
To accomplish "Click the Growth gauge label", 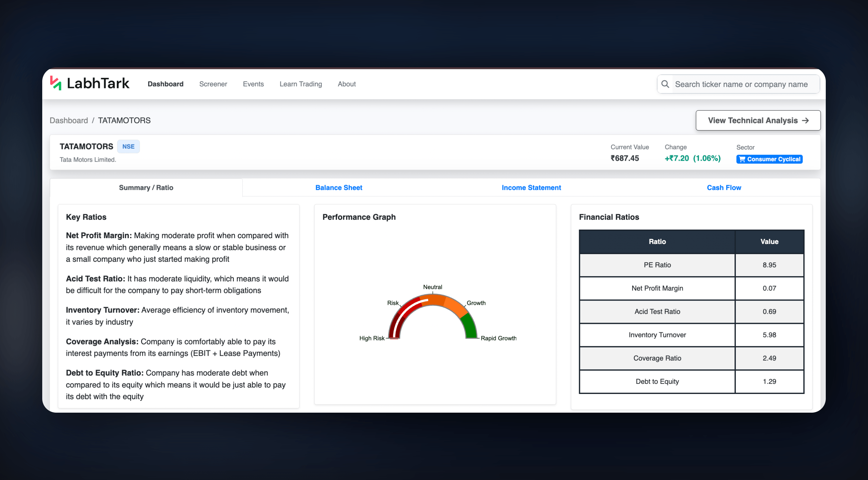I will pos(476,303).
